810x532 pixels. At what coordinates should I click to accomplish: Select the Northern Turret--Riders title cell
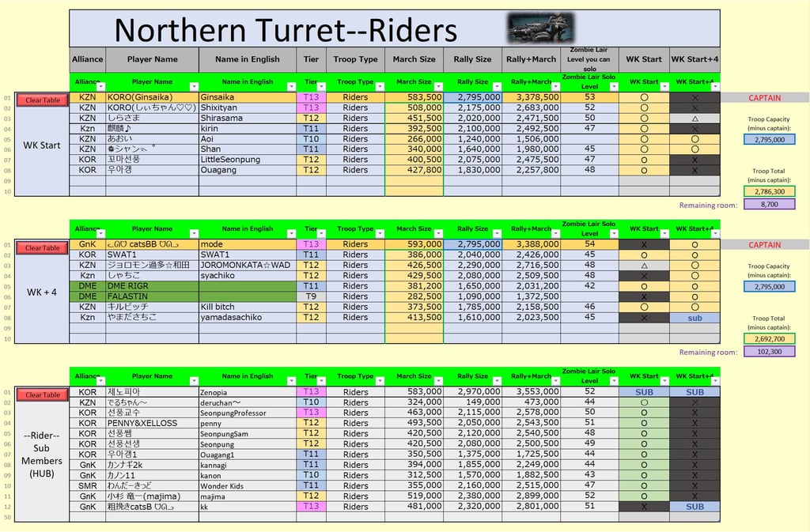395,29
